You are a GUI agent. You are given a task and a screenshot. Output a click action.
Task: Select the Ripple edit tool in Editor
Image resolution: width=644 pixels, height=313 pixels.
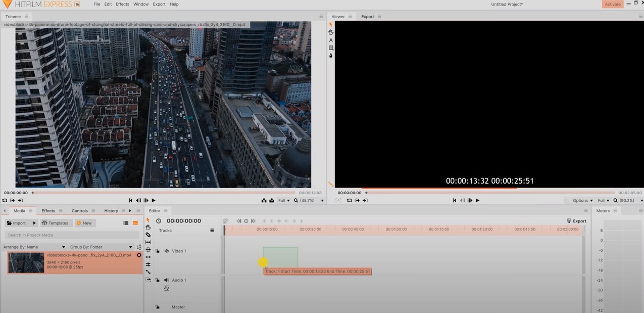tap(148, 257)
